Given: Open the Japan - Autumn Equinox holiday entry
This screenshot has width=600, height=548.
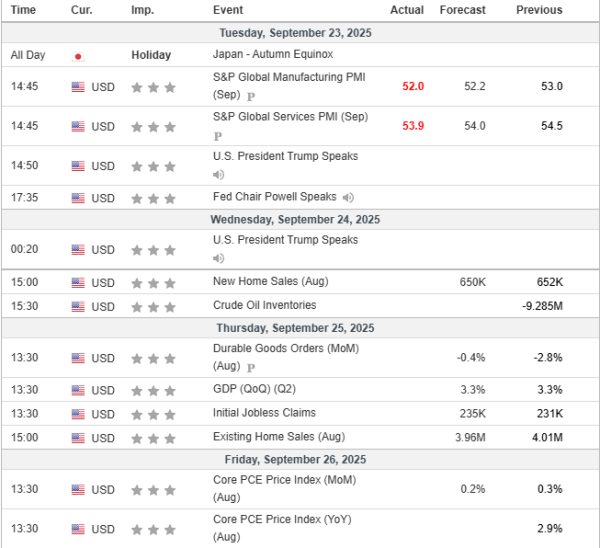Looking at the screenshot, I should (x=273, y=55).
